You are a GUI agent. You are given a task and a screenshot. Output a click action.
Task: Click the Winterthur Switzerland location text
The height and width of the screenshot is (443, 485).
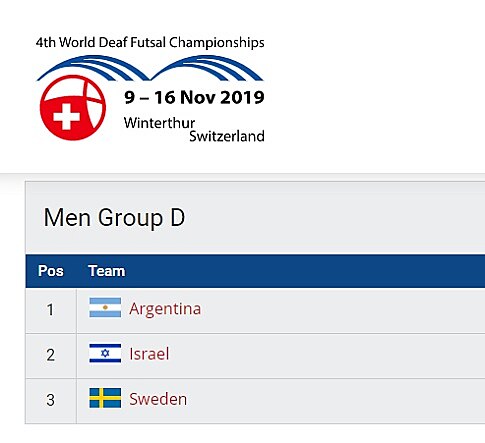point(194,130)
